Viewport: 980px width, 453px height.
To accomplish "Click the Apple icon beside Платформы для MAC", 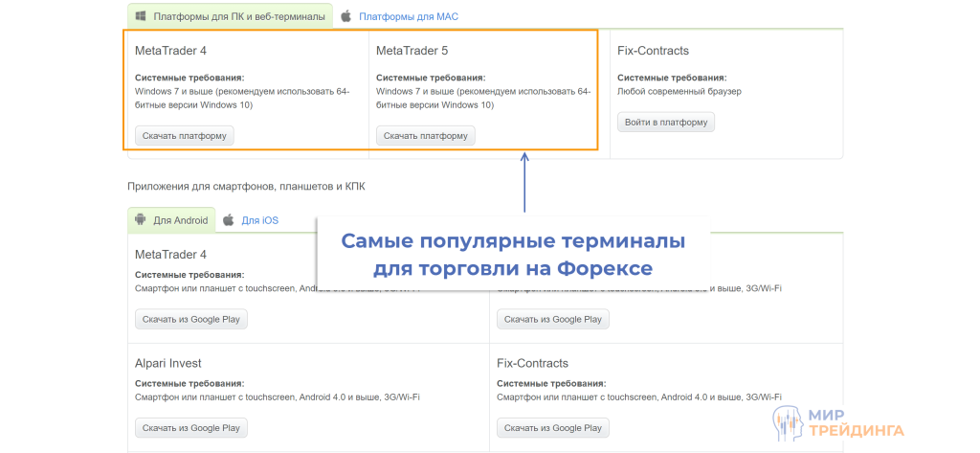I will tap(345, 16).
